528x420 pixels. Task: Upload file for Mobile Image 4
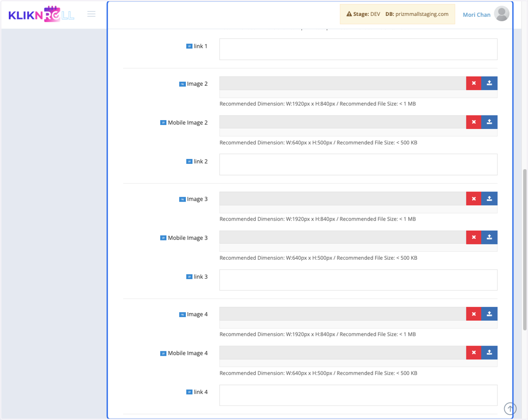[489, 353]
